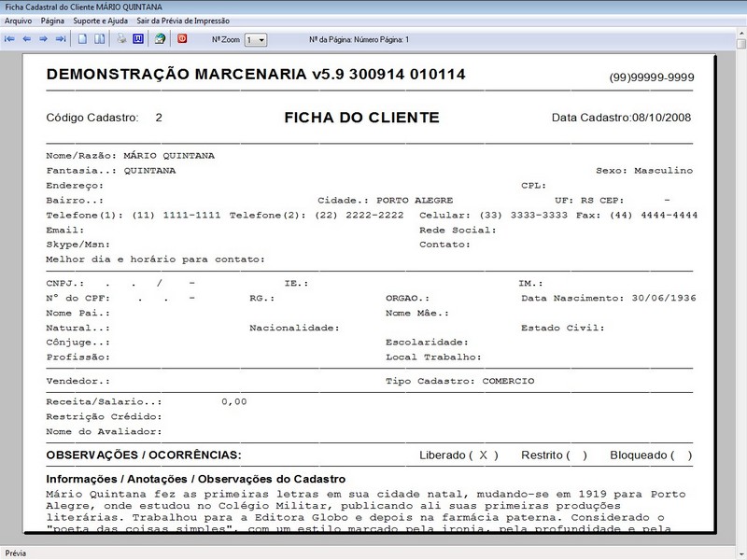
Task: Jump to the last page
Action: [x=61, y=38]
